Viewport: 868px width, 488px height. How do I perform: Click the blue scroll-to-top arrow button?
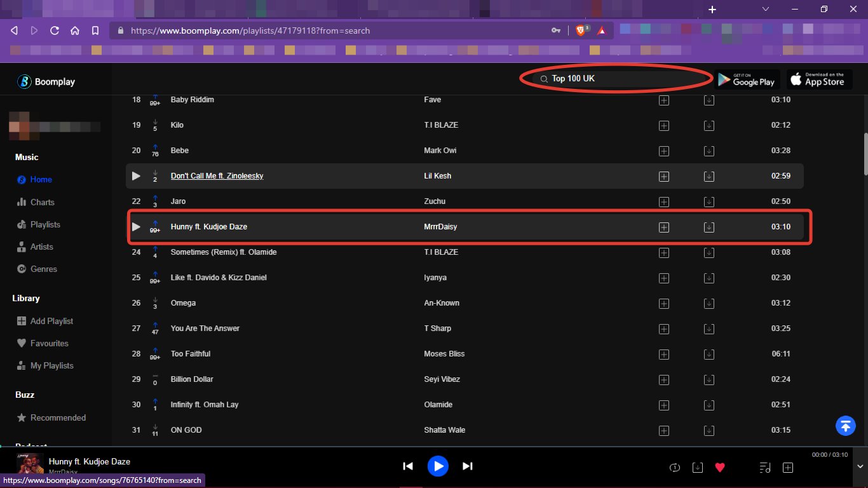[x=845, y=426]
